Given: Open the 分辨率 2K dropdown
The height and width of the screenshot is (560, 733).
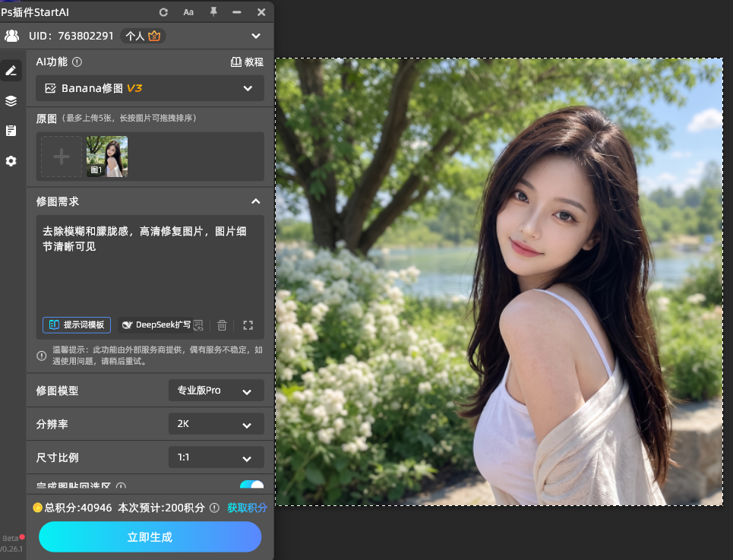Looking at the screenshot, I should click(x=216, y=424).
